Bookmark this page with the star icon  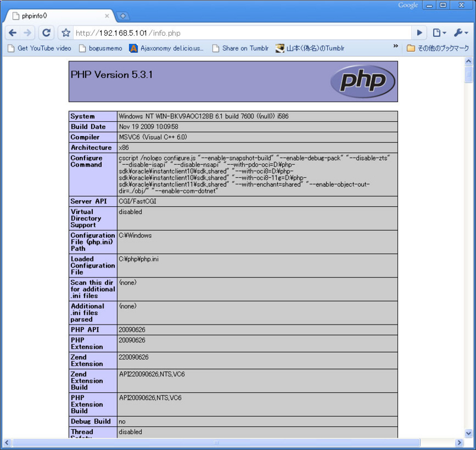66,33
